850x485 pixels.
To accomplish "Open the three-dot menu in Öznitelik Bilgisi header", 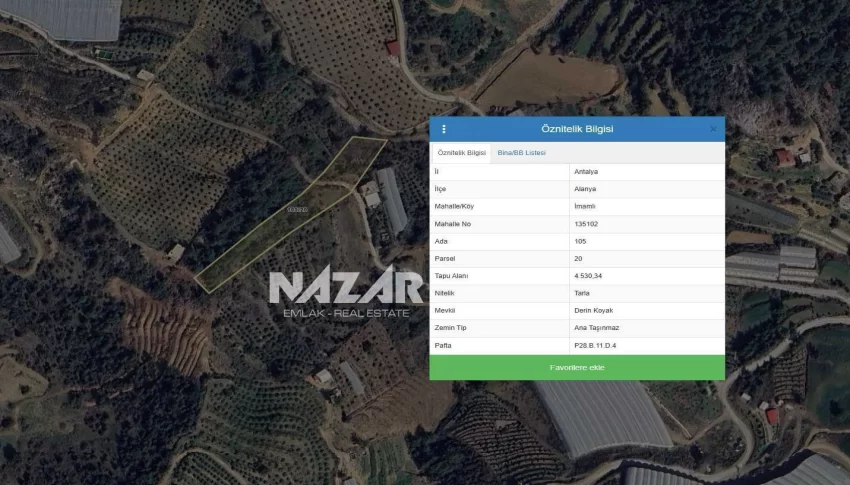I will [444, 129].
